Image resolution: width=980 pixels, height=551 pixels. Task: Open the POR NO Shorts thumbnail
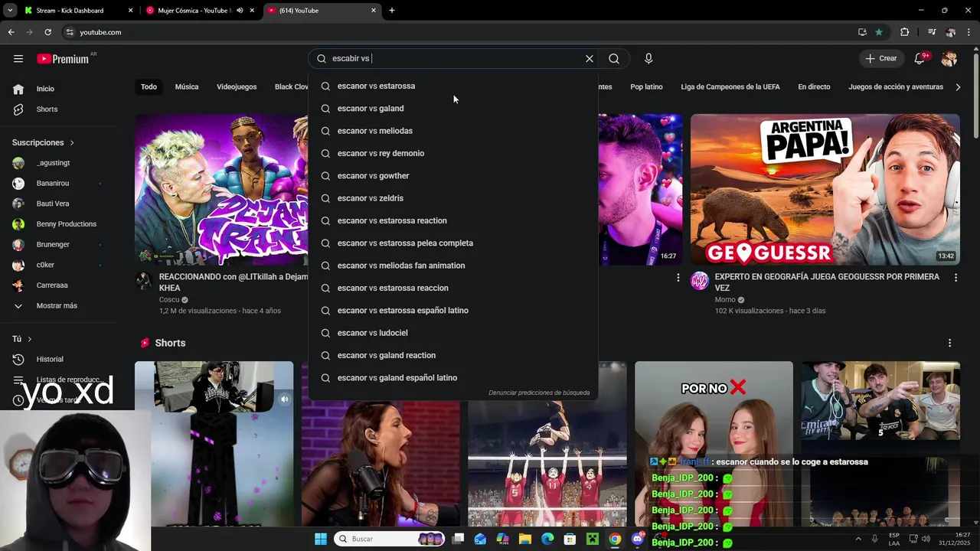point(714,444)
